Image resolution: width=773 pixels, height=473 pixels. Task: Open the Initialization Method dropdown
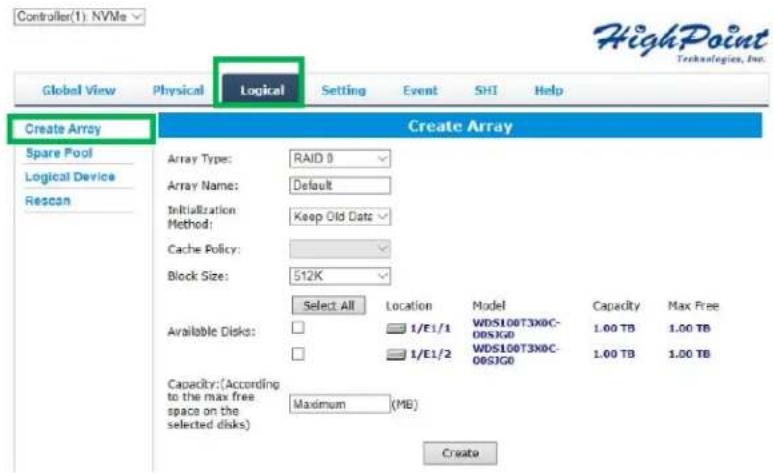coord(340,217)
